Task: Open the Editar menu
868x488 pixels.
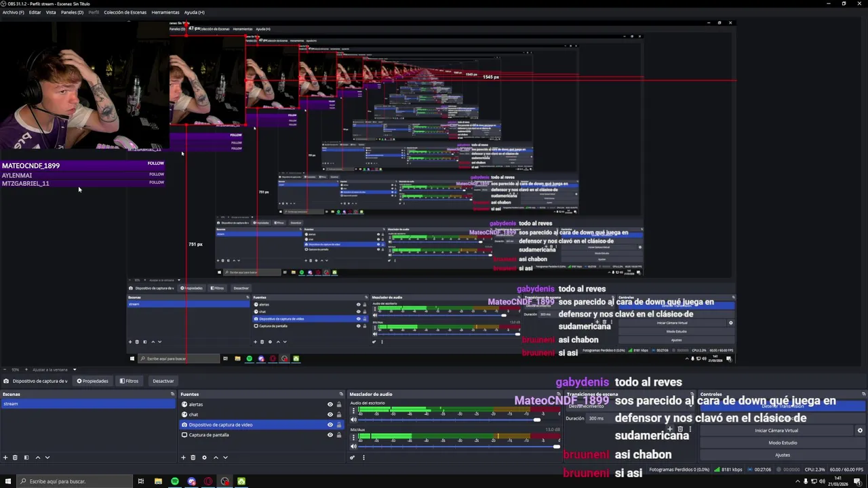Action: coord(35,12)
